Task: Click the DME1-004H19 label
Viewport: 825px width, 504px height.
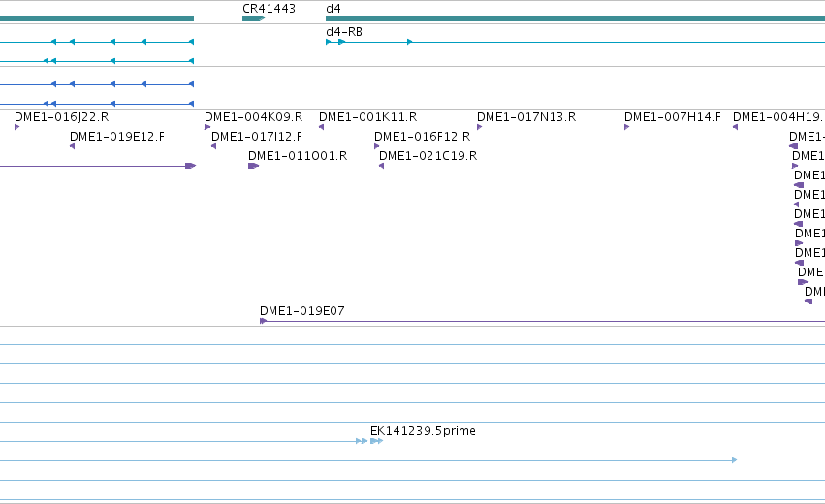Action: coord(777,117)
